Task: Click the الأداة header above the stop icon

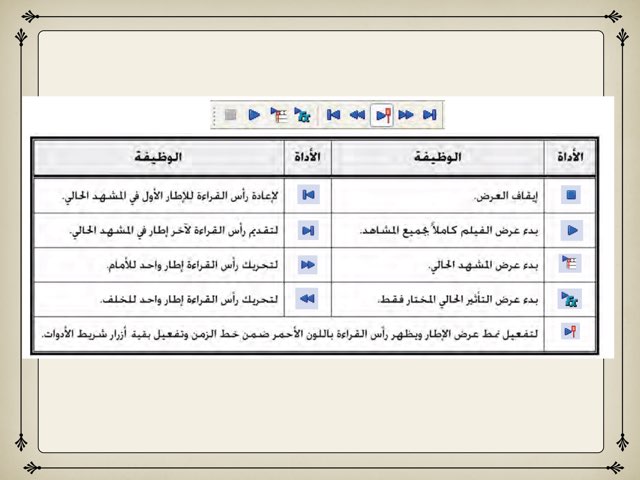Action: point(570,157)
